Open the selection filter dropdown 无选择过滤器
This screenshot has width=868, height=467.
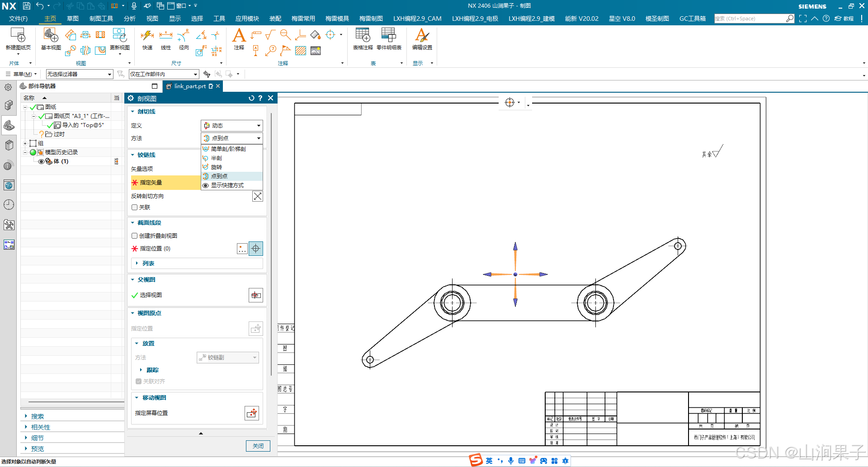click(79, 74)
